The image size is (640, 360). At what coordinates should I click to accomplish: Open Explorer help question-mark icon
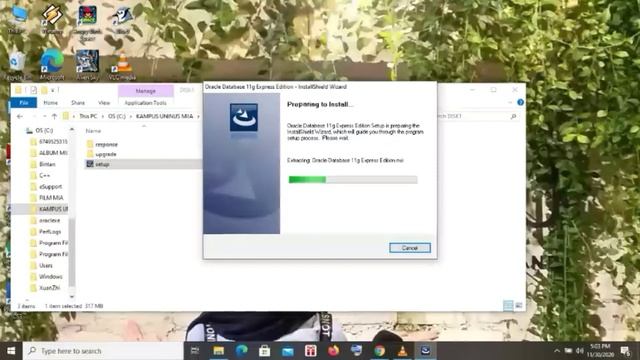pos(520,102)
